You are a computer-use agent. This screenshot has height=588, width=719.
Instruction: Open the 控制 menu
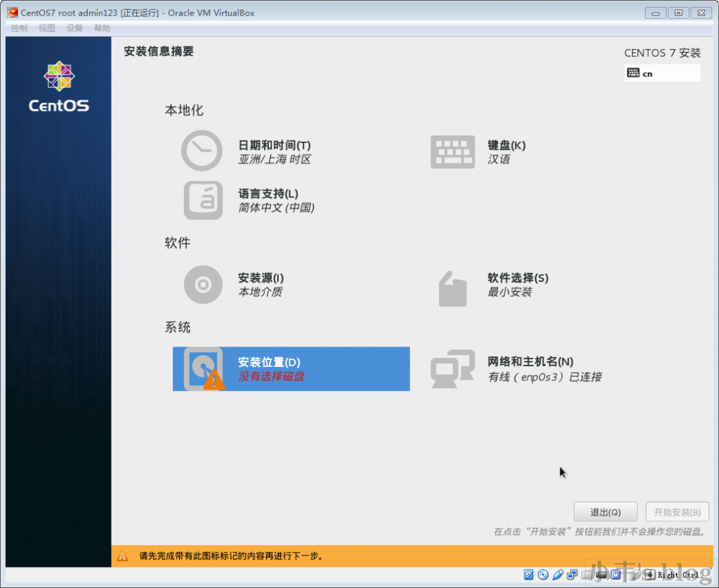[19, 28]
